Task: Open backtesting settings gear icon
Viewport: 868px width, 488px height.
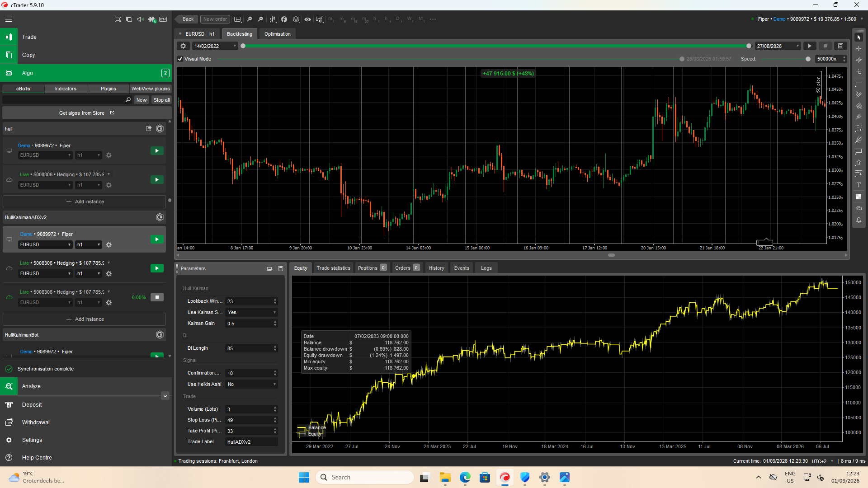Action: (183, 46)
